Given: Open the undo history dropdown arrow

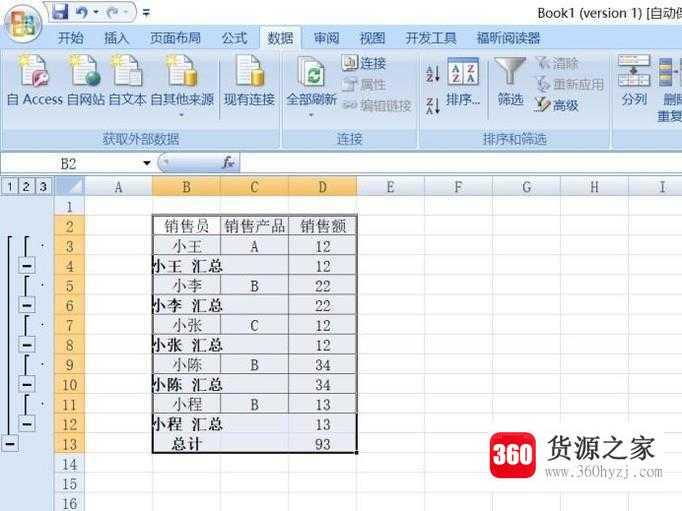Looking at the screenshot, I should coord(96,13).
